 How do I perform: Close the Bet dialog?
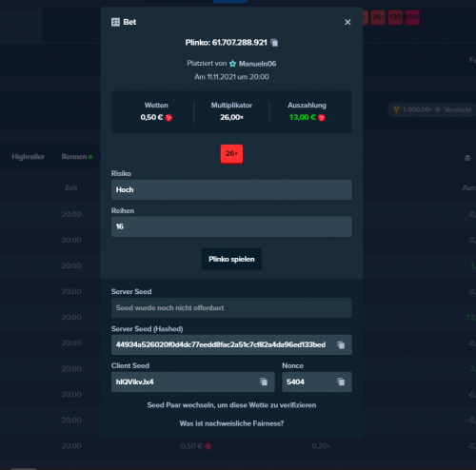[x=347, y=22]
